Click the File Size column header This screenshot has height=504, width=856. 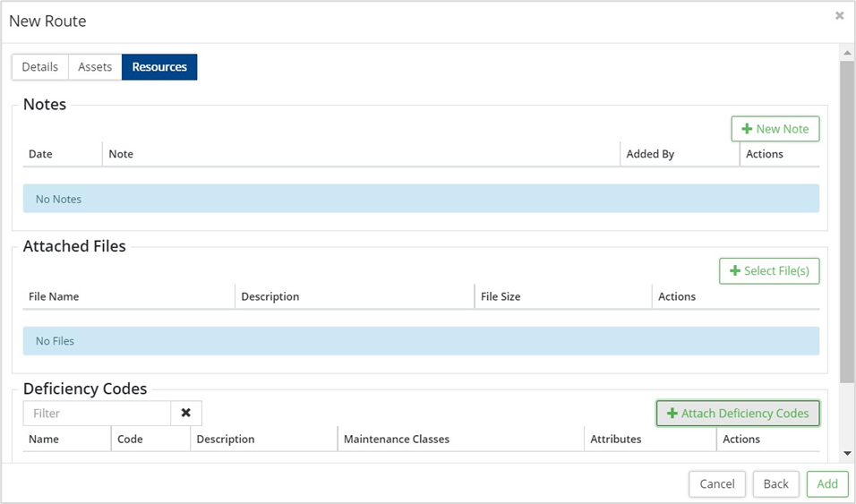point(501,296)
